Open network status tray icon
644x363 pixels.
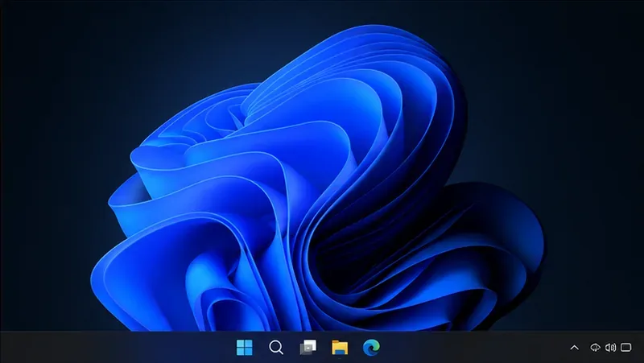click(x=595, y=348)
